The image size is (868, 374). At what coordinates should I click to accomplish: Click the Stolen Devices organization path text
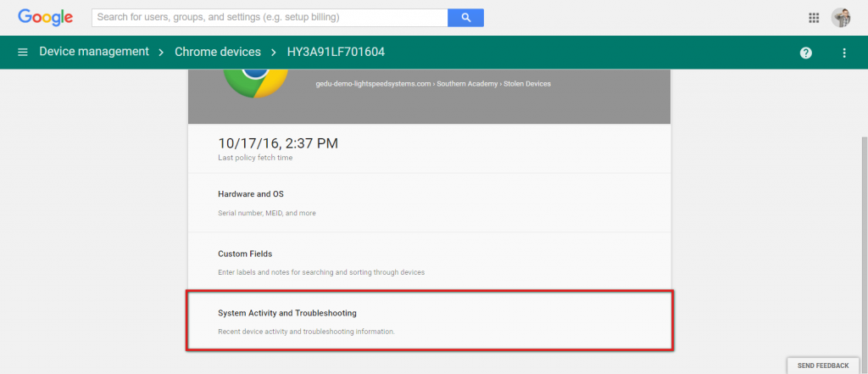pyautogui.click(x=527, y=84)
